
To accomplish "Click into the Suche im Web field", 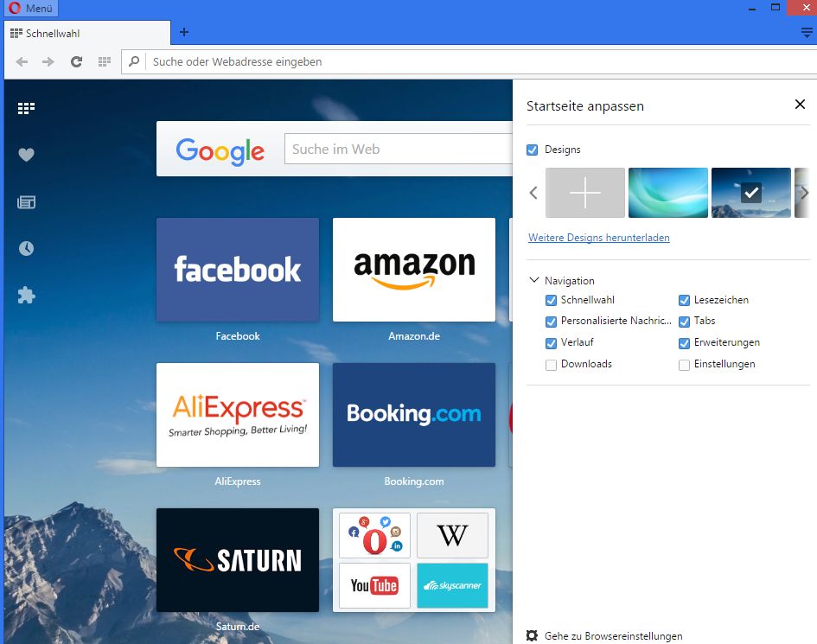I will point(399,149).
